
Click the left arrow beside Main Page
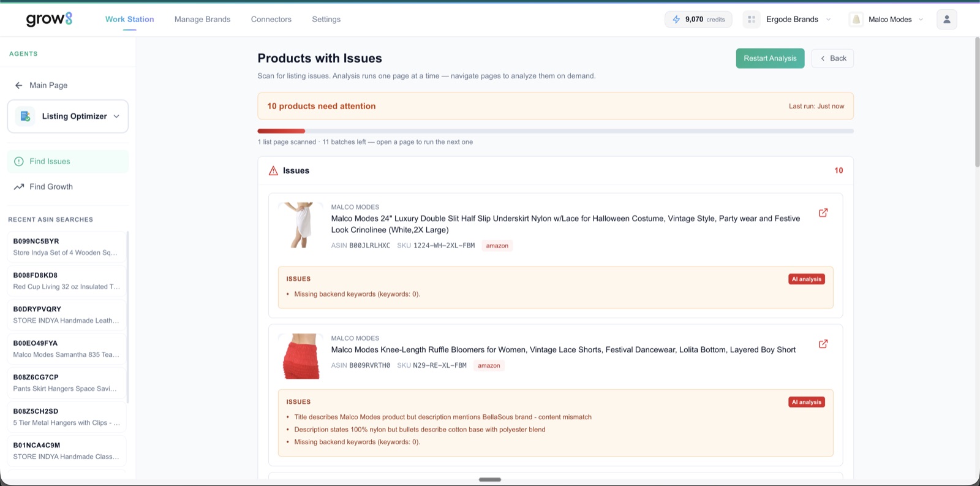click(18, 85)
